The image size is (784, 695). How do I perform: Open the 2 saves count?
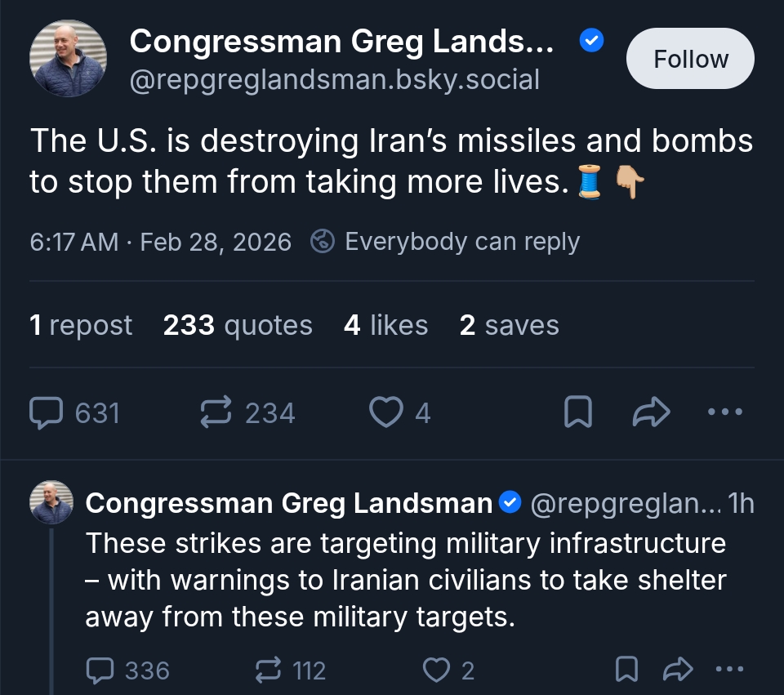(x=509, y=325)
